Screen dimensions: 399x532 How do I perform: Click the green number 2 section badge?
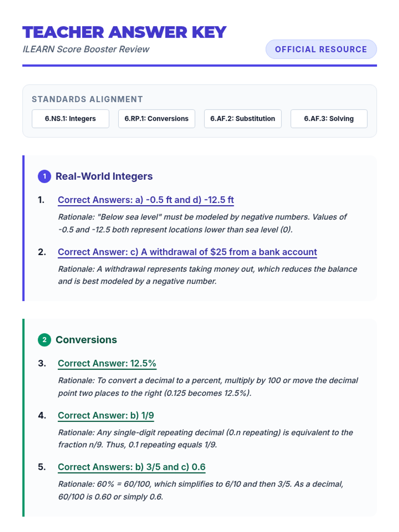pyautogui.click(x=44, y=340)
